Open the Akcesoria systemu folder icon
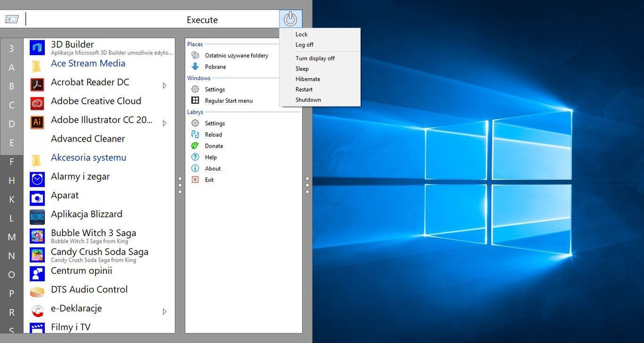644x343 pixels. (x=36, y=161)
